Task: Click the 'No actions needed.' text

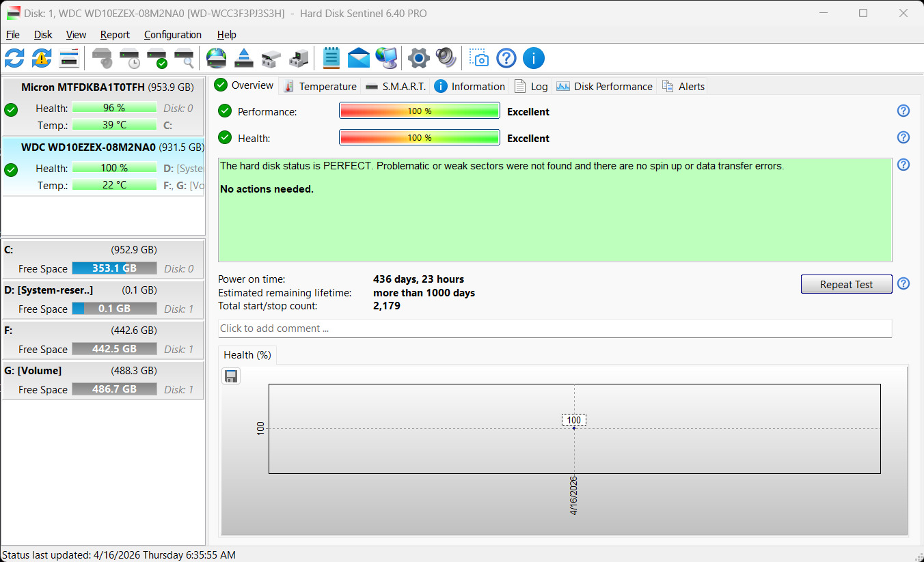Action: tap(267, 189)
